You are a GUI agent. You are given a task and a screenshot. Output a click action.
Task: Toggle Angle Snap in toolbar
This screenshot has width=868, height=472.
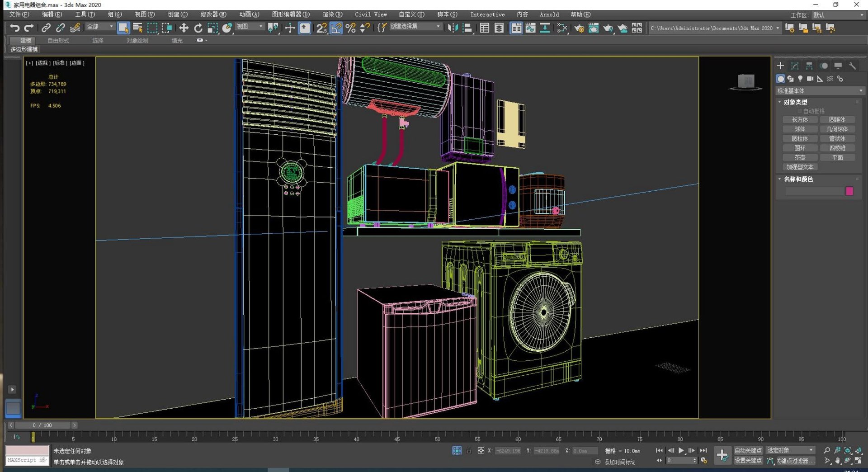coord(336,28)
